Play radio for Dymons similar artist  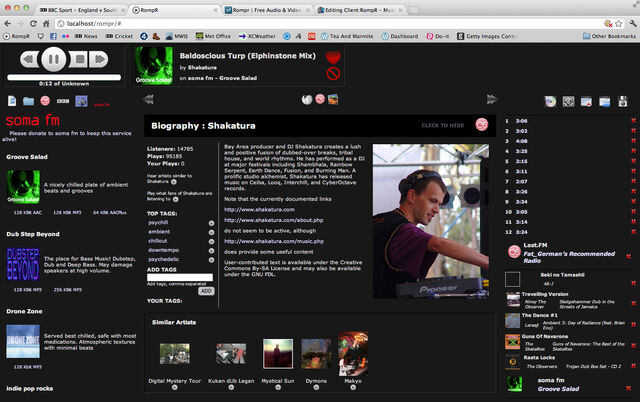[316, 387]
